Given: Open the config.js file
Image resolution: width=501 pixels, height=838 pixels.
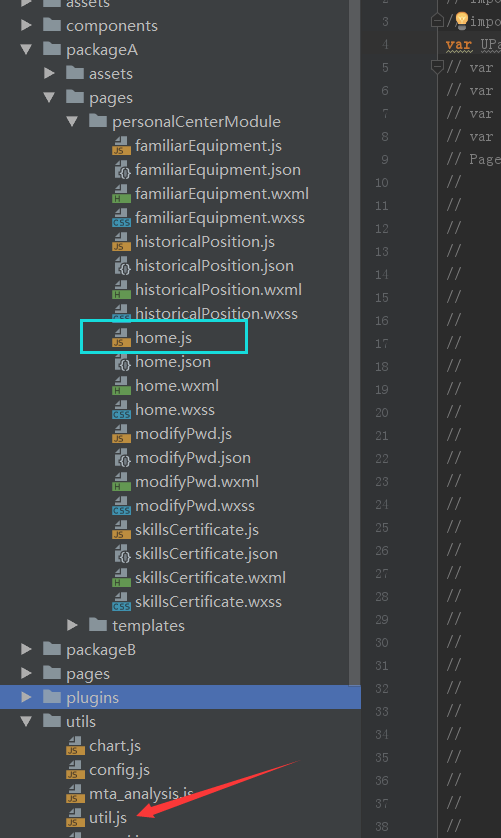Looking at the screenshot, I should tap(119, 770).
